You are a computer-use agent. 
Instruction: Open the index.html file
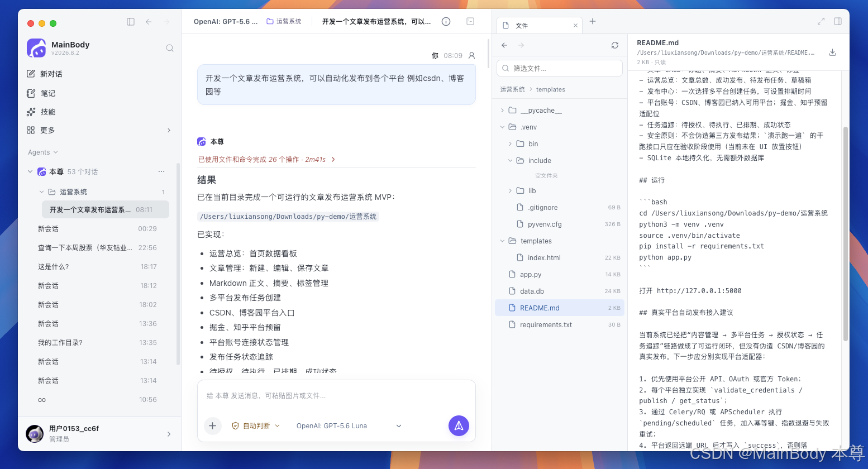pos(559,258)
